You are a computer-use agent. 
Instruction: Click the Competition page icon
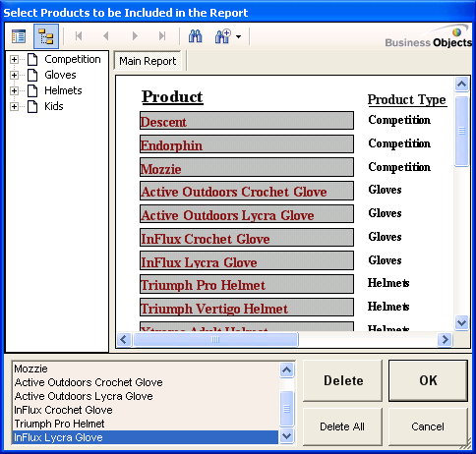point(32,59)
